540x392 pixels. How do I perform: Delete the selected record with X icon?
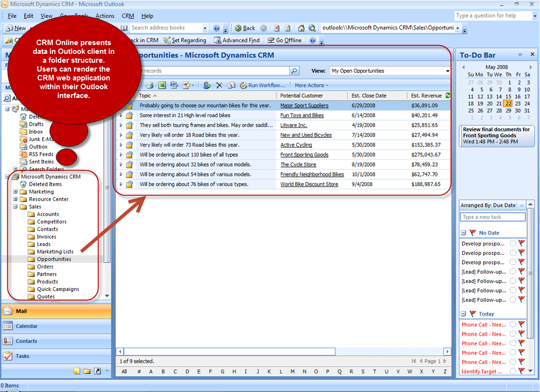(219, 85)
